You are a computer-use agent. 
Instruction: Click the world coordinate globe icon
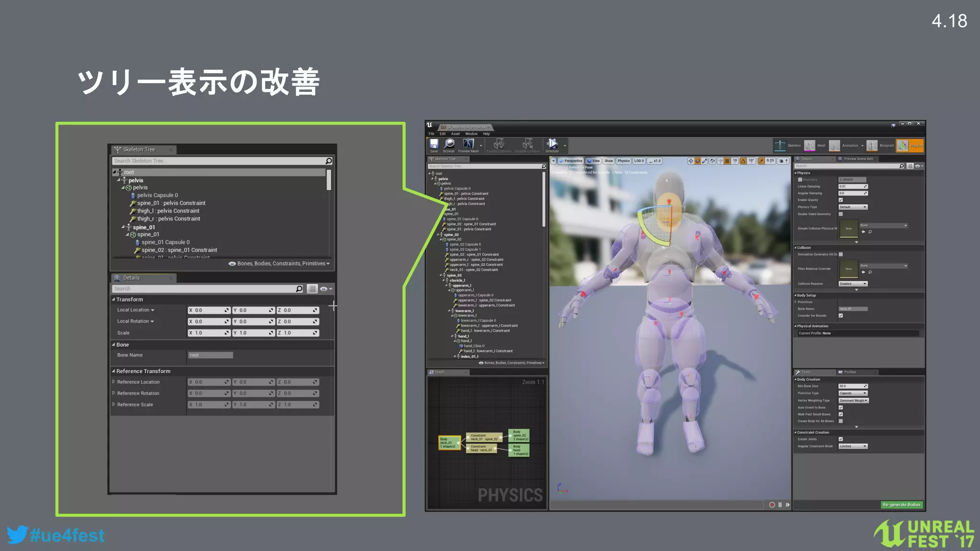click(x=713, y=161)
